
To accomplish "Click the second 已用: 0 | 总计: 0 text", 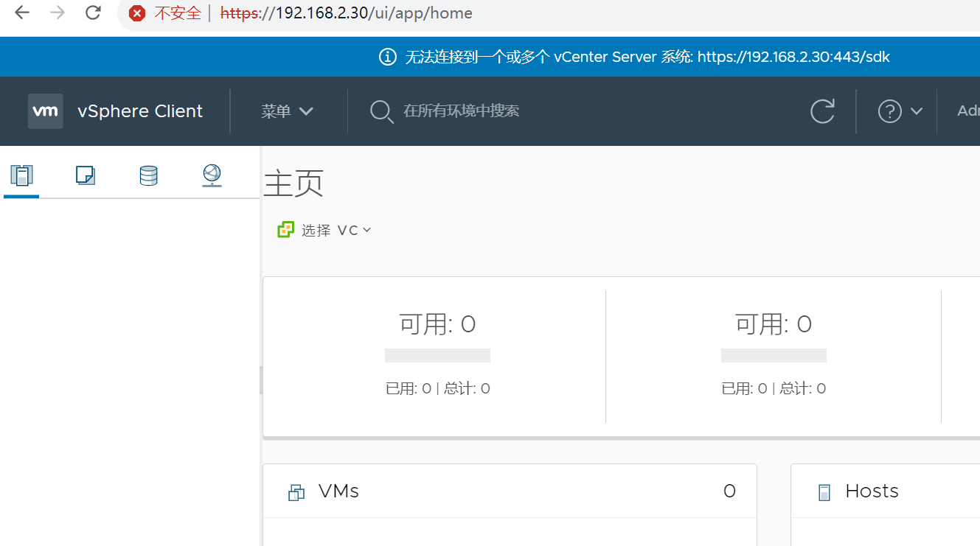I will tap(774, 388).
